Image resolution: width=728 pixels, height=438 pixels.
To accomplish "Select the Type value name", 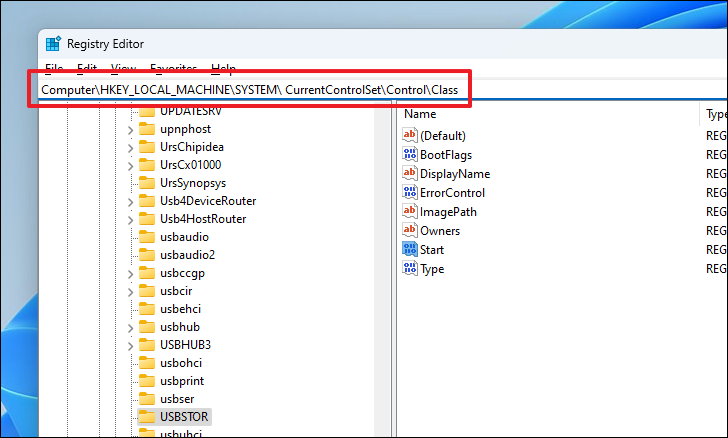I will pos(432,269).
